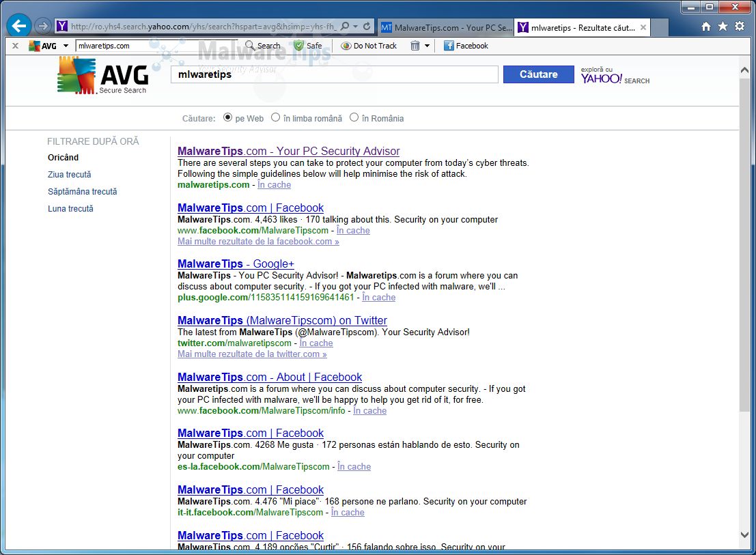Click the address bar search magnifier icon
This screenshot has height=555, width=756.
click(x=345, y=27)
